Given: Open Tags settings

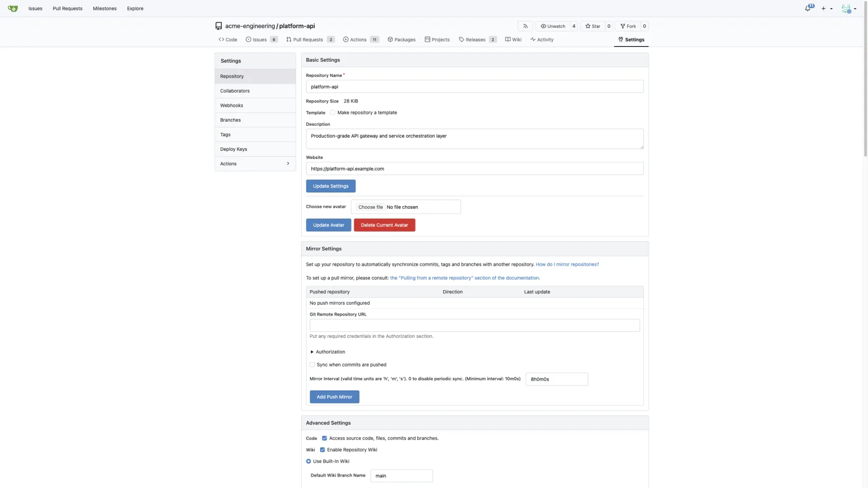Looking at the screenshot, I should (x=255, y=135).
